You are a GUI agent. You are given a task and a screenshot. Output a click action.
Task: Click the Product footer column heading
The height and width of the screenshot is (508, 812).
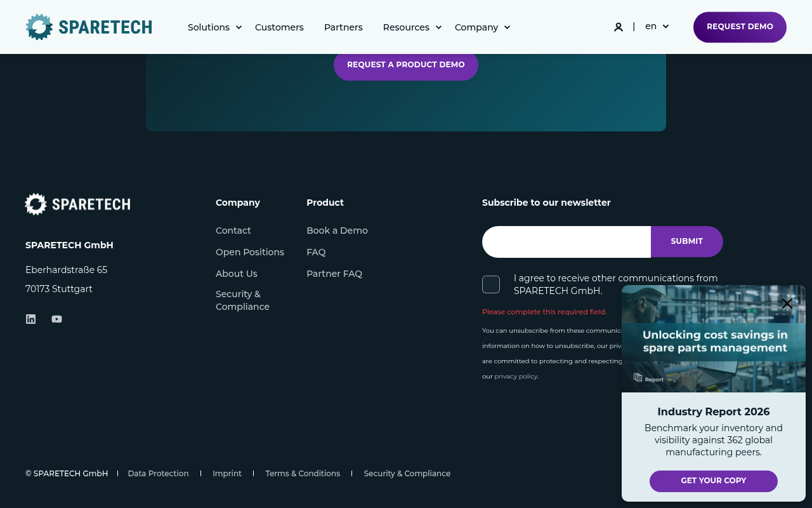tap(325, 203)
